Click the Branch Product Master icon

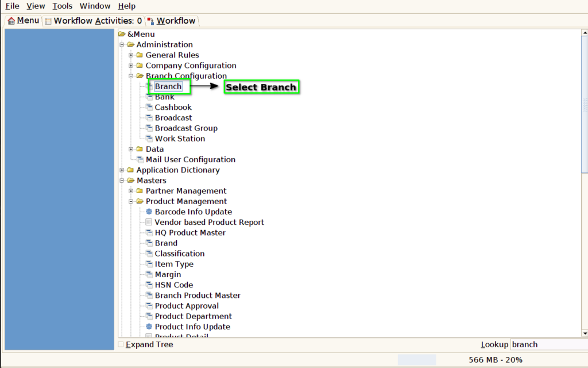pos(149,296)
